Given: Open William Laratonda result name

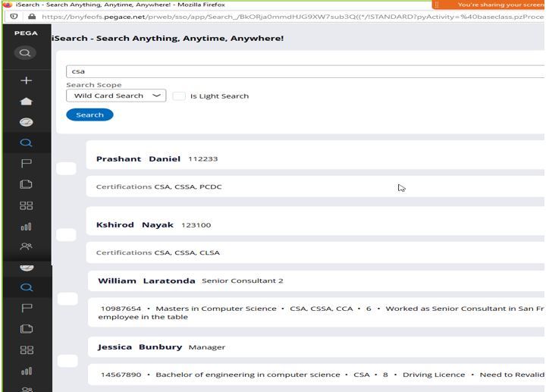Looking at the screenshot, I should [x=146, y=281].
